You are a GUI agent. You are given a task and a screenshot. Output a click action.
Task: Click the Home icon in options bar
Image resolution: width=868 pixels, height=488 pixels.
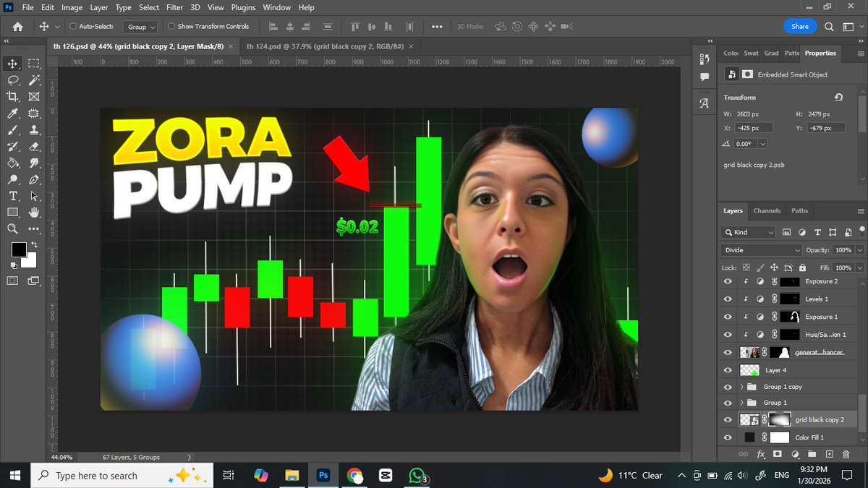click(x=17, y=27)
